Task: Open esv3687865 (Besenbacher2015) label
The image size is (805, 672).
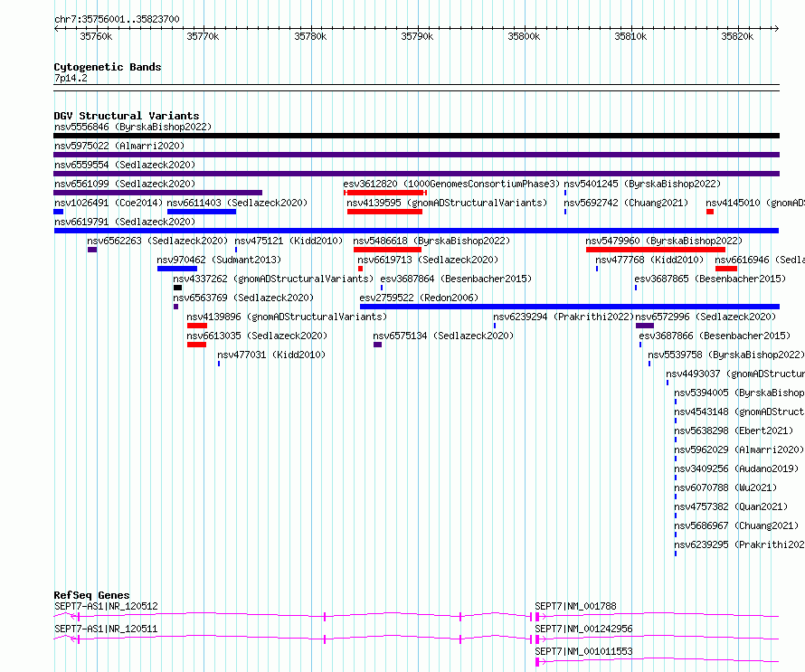Action: point(710,279)
